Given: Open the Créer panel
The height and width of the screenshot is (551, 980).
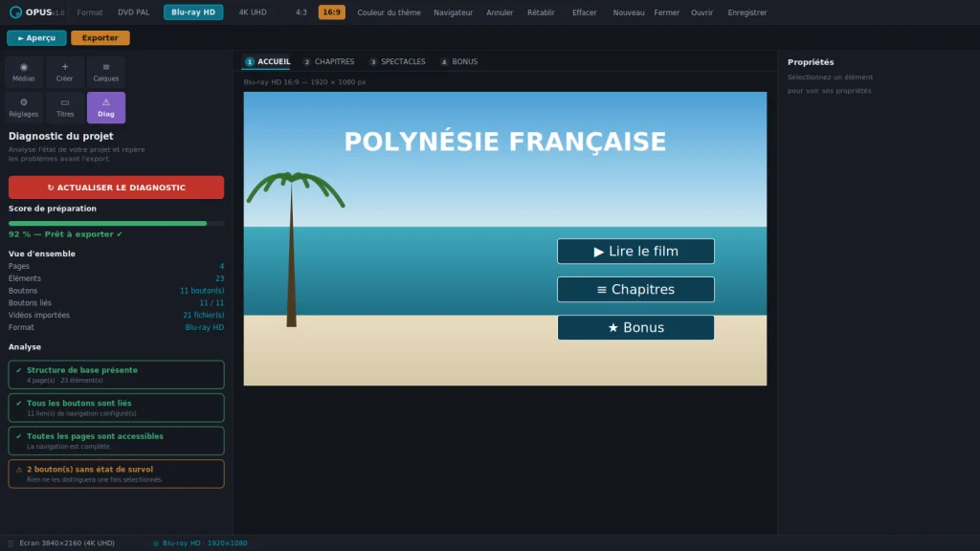Looking at the screenshot, I should [x=64, y=72].
